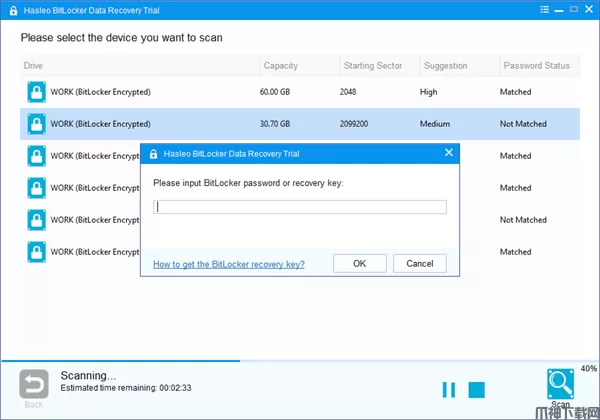Viewport: 600px width, 420px height.
Task: Click the scanning progress bar
Action: click(300, 360)
